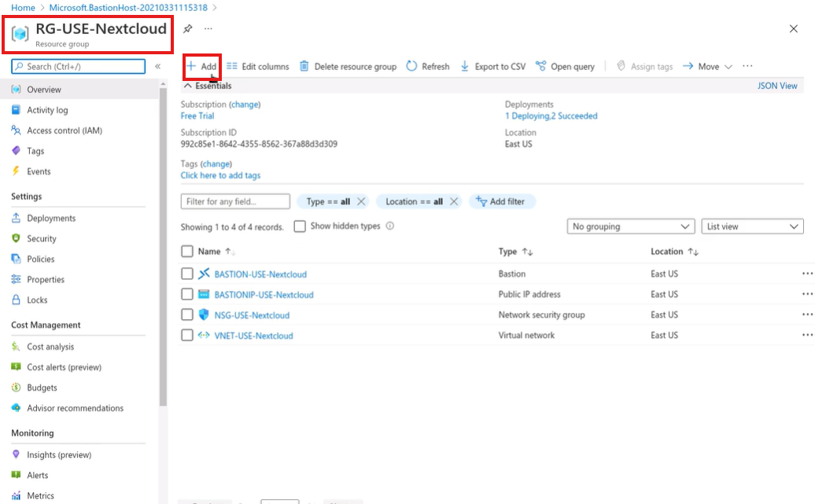Viewport: 815px width, 504px height.
Task: Toggle the select-all checkbox in header
Action: point(187,252)
